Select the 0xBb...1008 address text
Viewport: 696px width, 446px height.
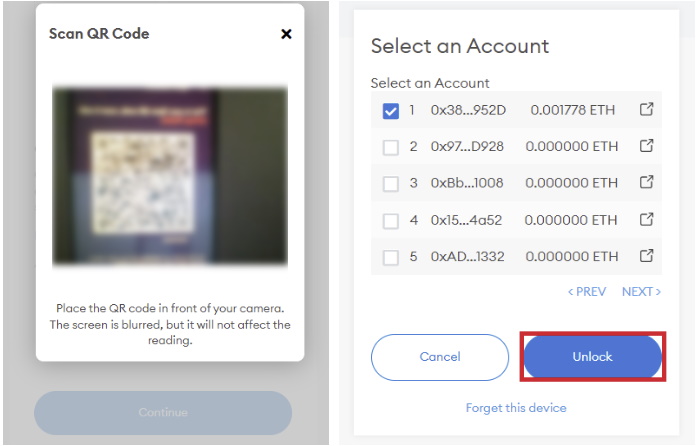click(467, 183)
